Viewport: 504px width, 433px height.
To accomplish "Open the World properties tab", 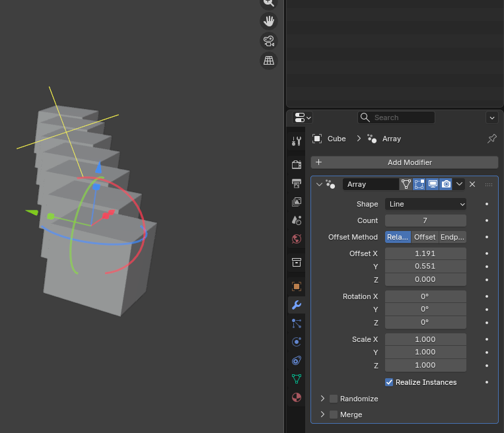I will [297, 239].
